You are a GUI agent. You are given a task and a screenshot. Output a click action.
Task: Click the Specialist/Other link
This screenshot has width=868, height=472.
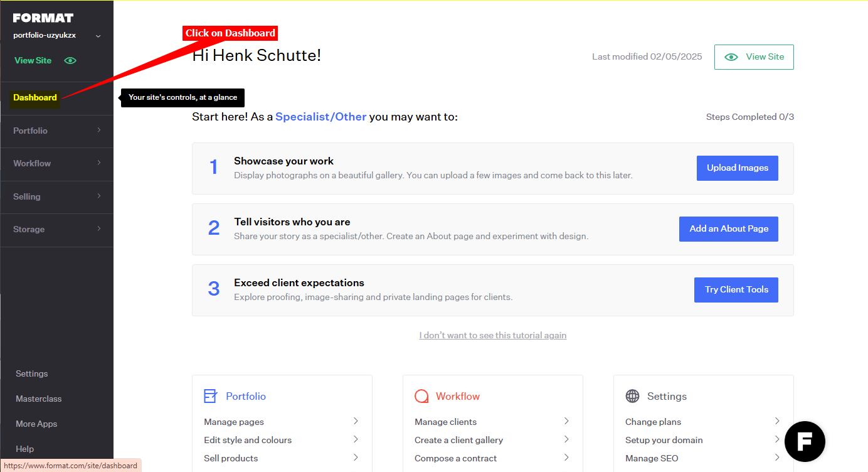pos(320,117)
